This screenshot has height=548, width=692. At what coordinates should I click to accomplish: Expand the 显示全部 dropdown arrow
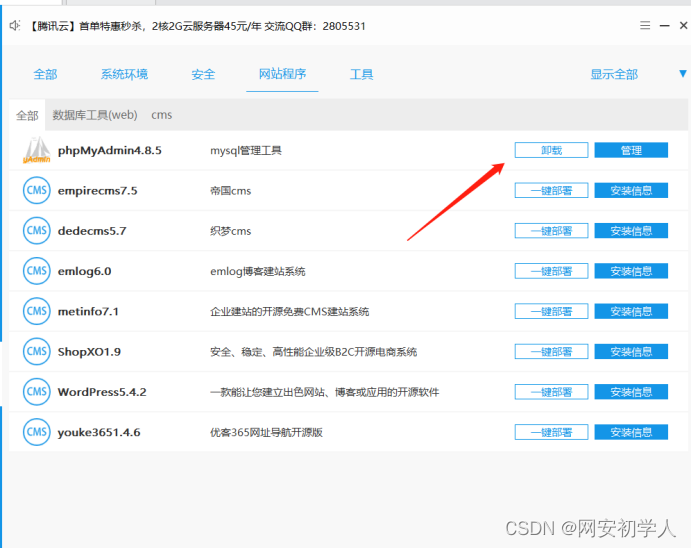point(683,74)
